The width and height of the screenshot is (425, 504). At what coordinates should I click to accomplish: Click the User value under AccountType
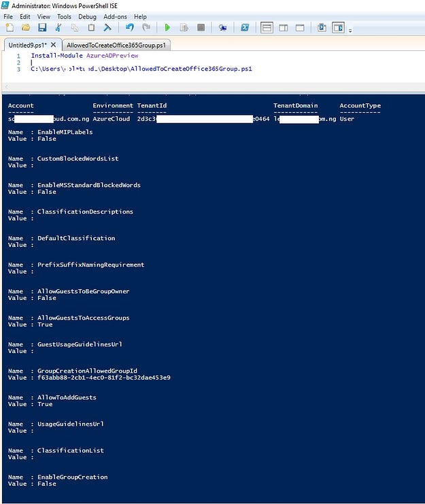347,119
